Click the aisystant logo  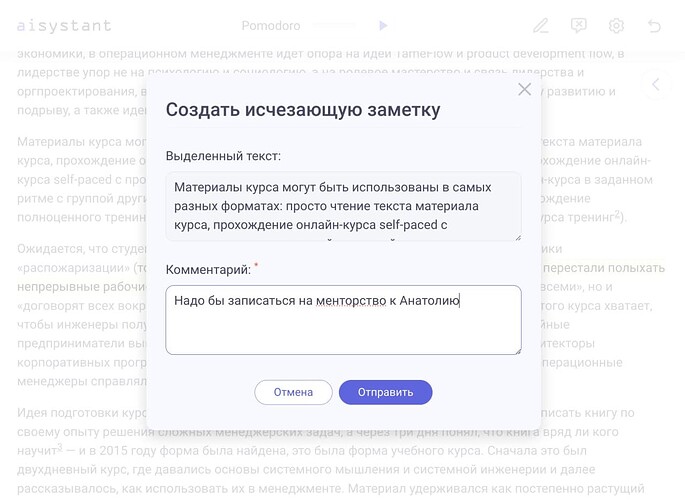[64, 26]
